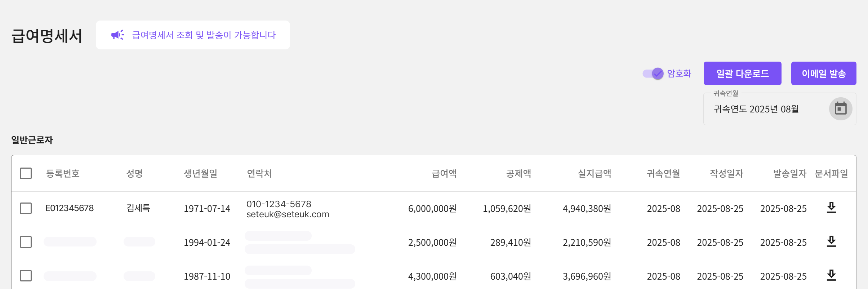Select the checkbox for 2,500,000원 salary row
This screenshot has height=289, width=868.
tap(26, 242)
